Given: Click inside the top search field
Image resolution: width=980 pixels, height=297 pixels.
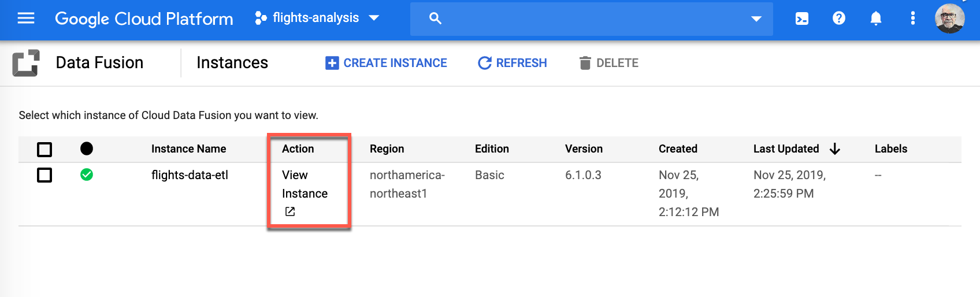Looking at the screenshot, I should [x=589, y=19].
